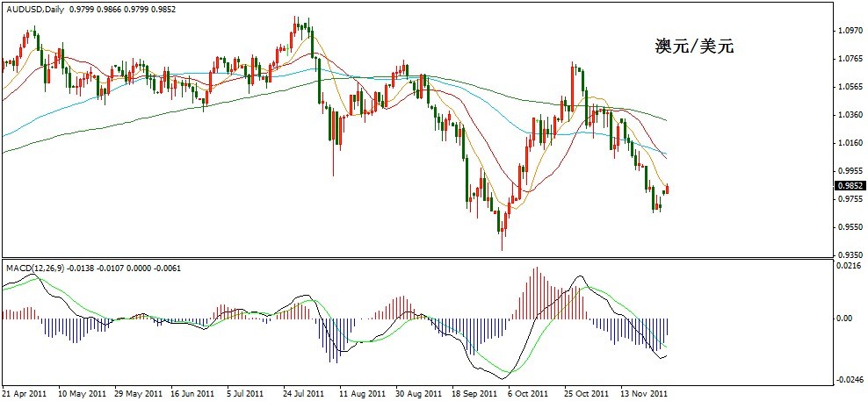Click the 21 Apr 2011 date label
Viewport: 868px width, 401px height.
(x=25, y=393)
